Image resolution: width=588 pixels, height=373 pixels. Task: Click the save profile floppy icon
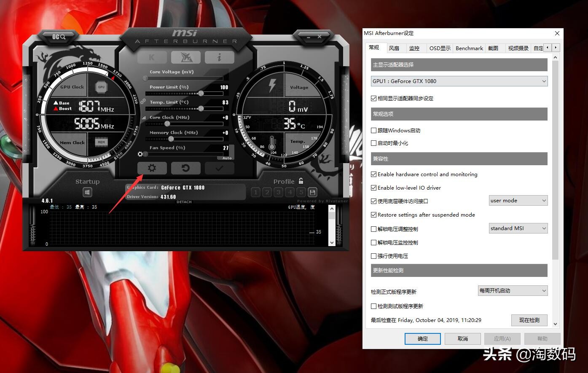click(x=312, y=192)
